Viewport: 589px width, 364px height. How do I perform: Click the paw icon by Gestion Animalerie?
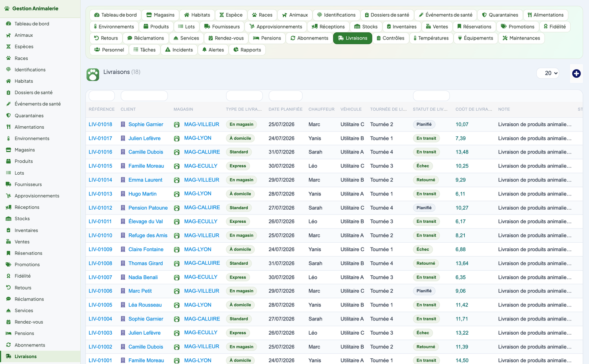click(x=7, y=8)
